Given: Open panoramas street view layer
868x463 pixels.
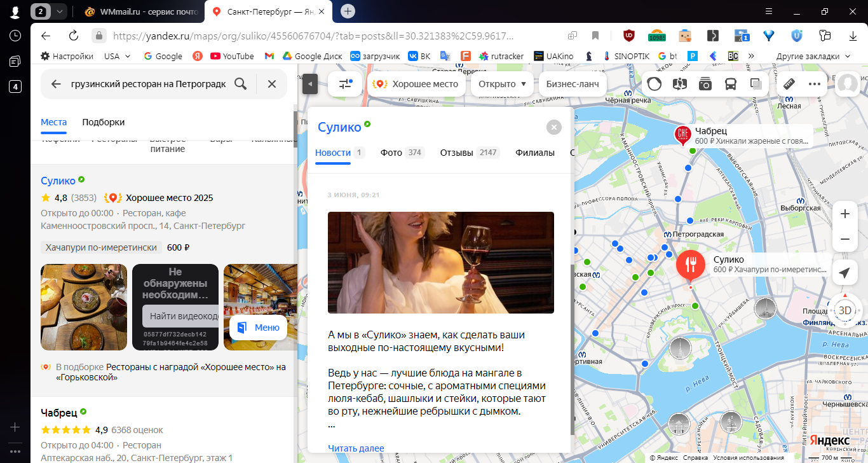Looking at the screenshot, I should (x=679, y=84).
